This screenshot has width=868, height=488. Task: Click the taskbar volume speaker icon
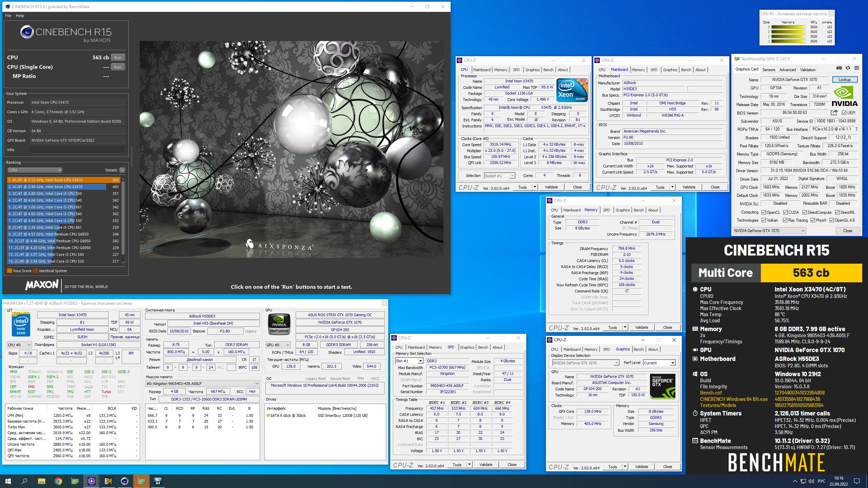click(811, 481)
